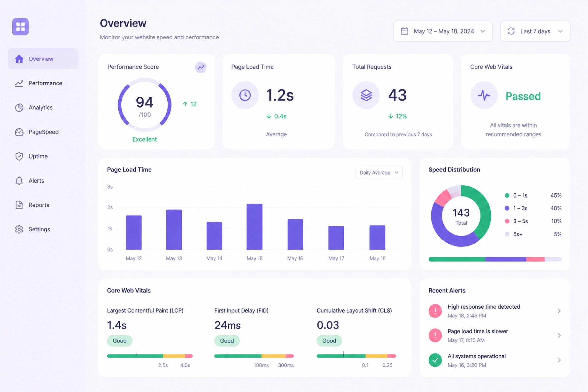The height and width of the screenshot is (392, 588).
Task: Open Settings from the sidebar
Action: click(x=43, y=229)
